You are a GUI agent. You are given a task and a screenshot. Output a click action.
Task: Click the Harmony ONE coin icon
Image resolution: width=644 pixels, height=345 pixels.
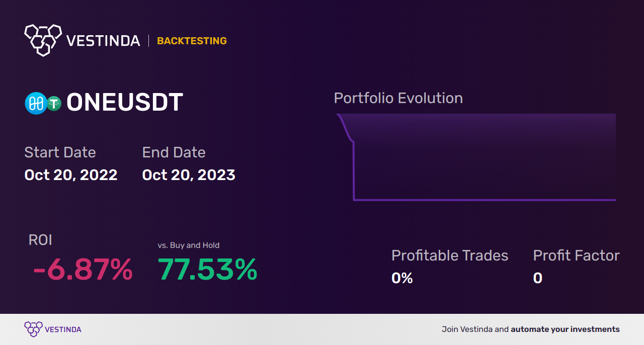click(x=36, y=104)
